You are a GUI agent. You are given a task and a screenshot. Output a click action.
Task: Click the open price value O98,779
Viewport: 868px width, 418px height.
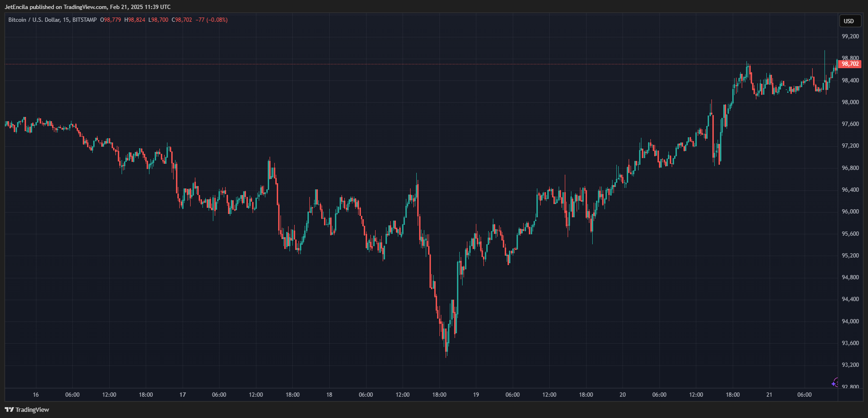pos(111,20)
